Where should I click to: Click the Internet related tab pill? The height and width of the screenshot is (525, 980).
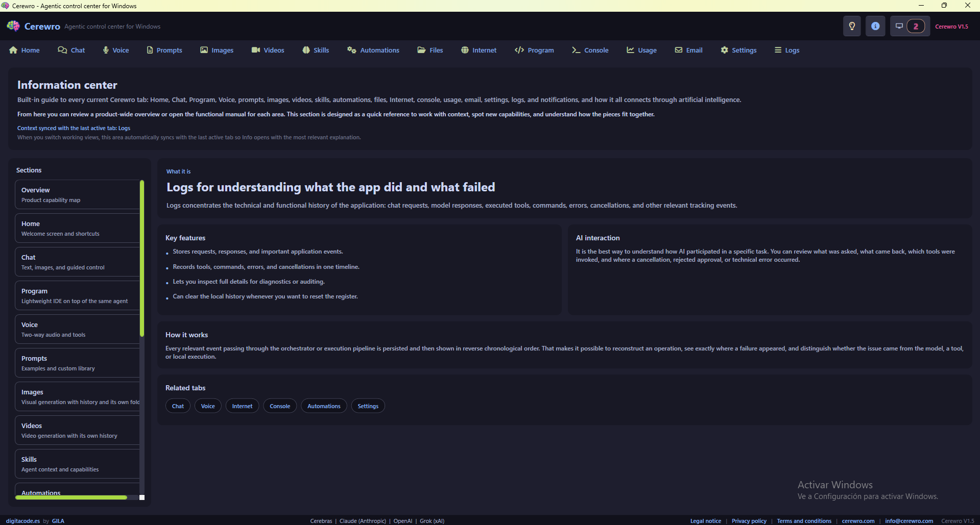242,406
